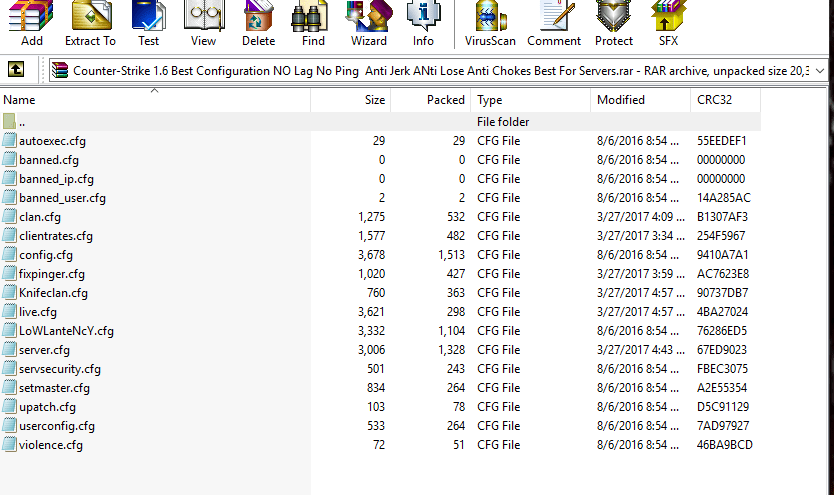Select file named servsecurity.cfg
The height and width of the screenshot is (495, 834).
tap(60, 369)
